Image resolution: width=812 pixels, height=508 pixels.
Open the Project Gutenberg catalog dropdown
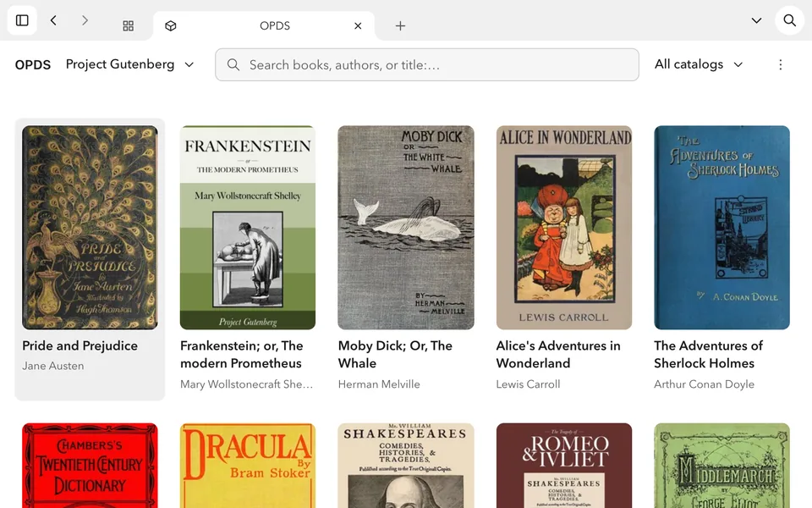click(129, 64)
